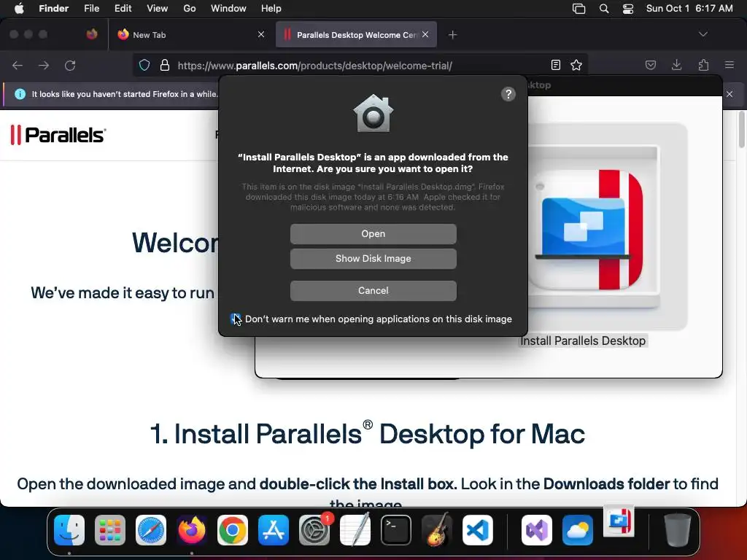This screenshot has height=560, width=747.
Task: Open Save to Pocket
Action: click(x=651, y=65)
